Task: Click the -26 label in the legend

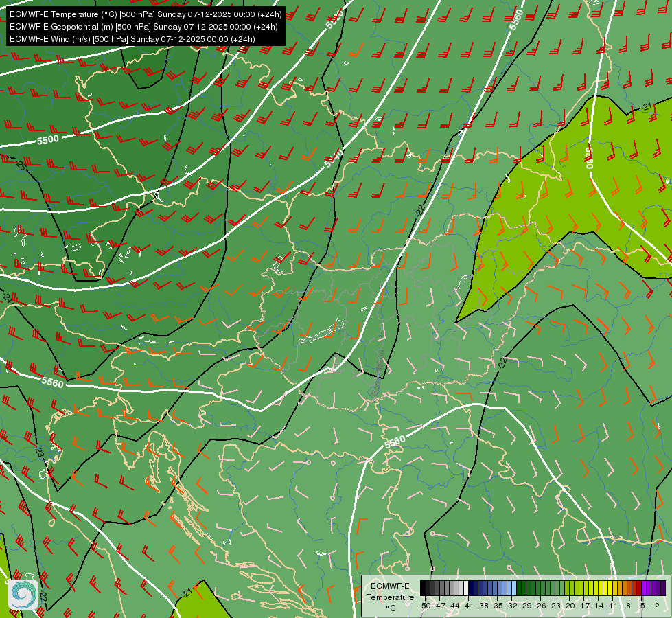Action: point(541,606)
